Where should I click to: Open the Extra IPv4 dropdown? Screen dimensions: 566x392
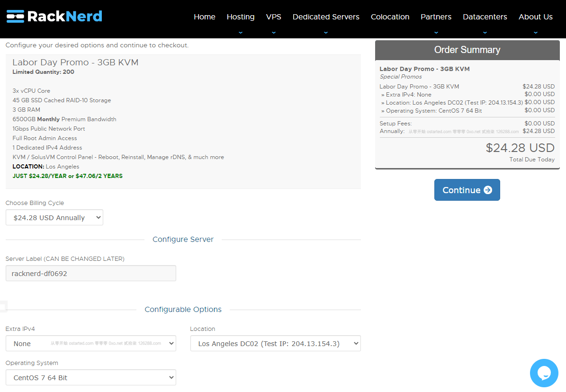point(91,343)
